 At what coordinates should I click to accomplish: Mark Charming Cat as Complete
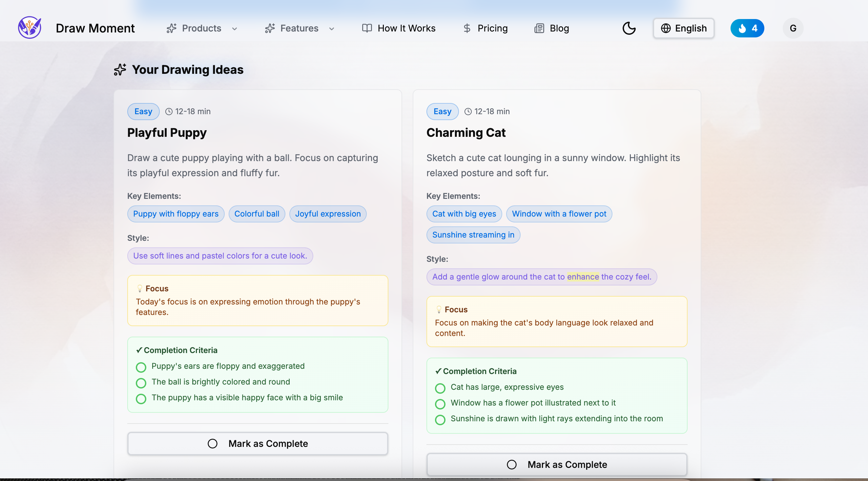coord(557,464)
